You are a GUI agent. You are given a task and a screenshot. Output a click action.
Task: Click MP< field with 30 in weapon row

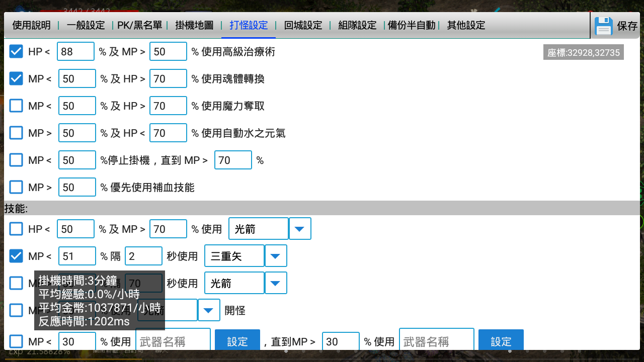pyautogui.click(x=77, y=341)
